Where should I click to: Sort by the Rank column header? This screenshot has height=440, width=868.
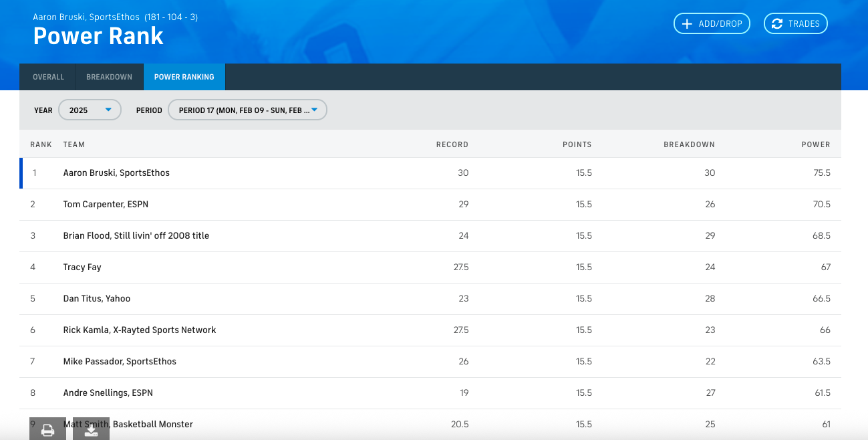[x=41, y=144]
